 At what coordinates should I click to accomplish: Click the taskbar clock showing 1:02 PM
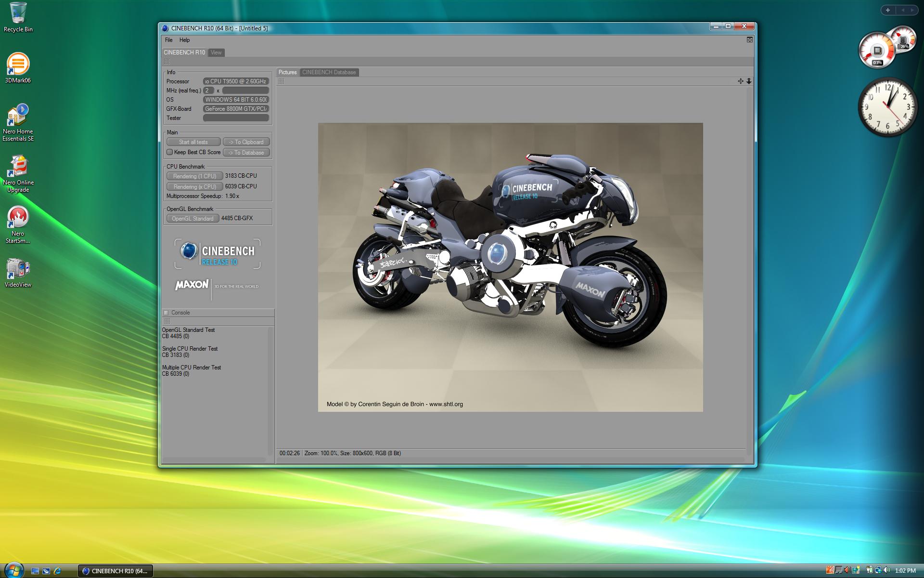click(x=905, y=571)
